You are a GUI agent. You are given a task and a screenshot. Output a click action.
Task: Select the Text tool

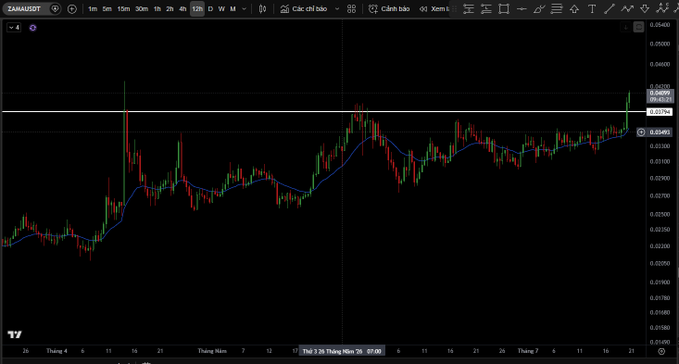click(x=592, y=9)
